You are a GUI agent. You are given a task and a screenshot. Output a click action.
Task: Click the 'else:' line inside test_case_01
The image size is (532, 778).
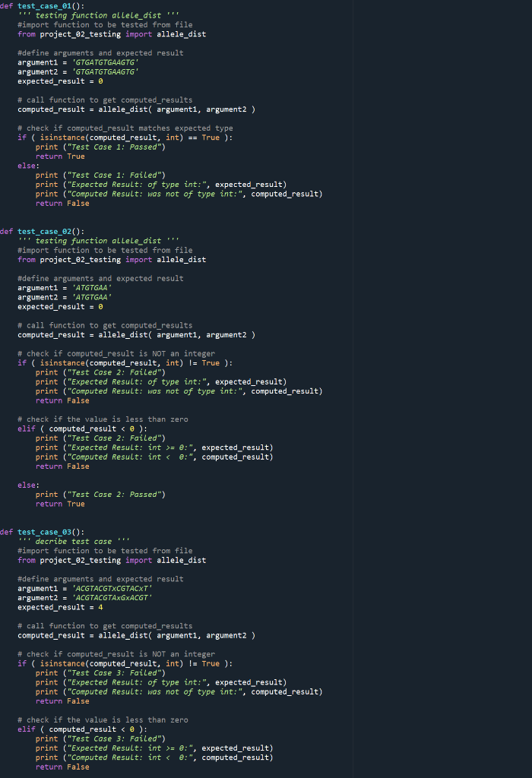pos(28,166)
